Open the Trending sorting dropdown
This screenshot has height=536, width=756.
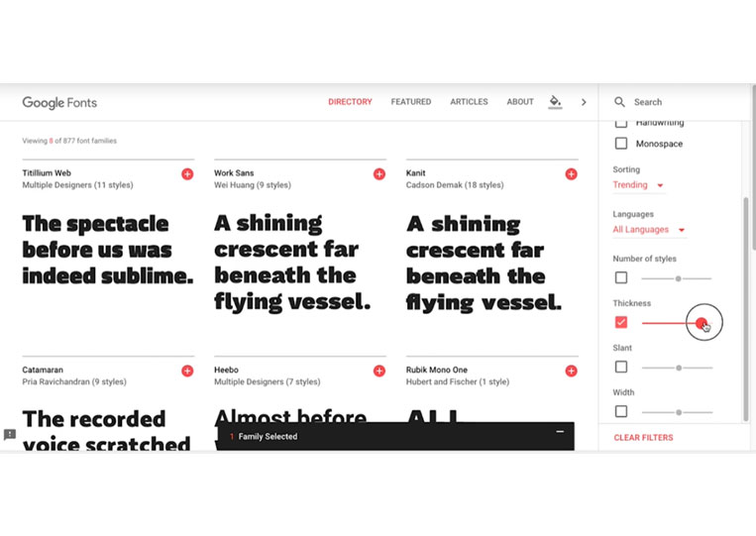[638, 185]
